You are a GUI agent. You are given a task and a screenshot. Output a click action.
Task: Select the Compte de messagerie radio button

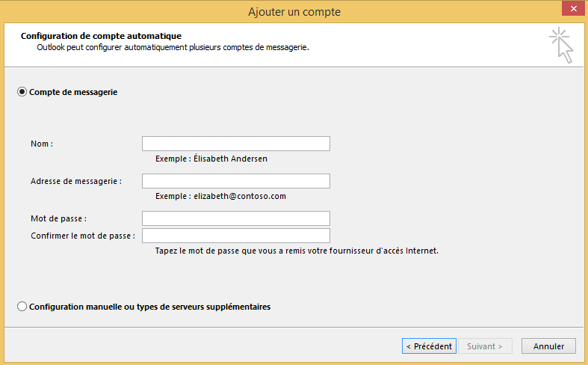[x=22, y=92]
